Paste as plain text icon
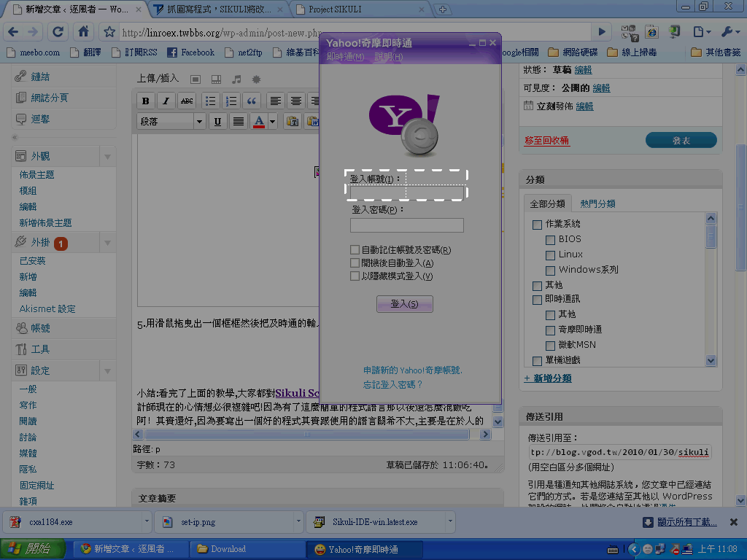Viewport: 747px width, 560px height. tap(293, 122)
